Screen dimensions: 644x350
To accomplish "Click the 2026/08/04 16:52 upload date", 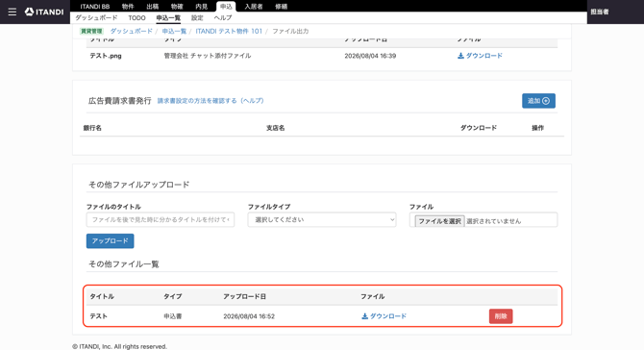I will pyautogui.click(x=249, y=316).
